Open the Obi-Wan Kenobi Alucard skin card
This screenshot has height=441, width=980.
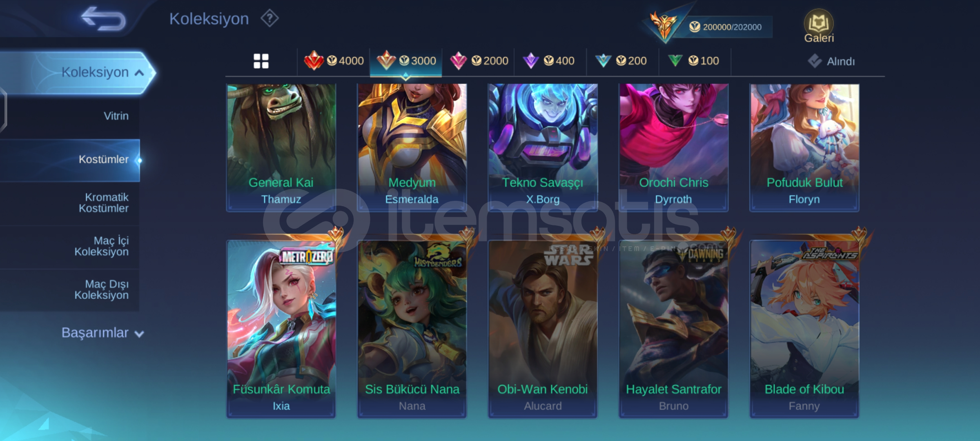click(x=543, y=329)
